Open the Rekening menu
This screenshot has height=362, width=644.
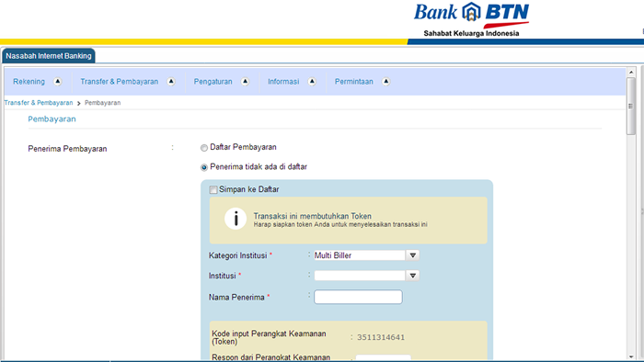click(x=29, y=82)
